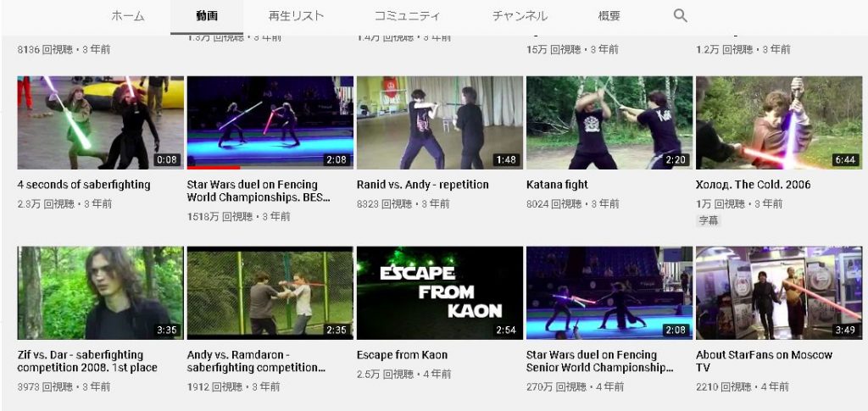The height and width of the screenshot is (411, 868).
Task: Open 'About StarFans on Moscow TV' title
Action: click(764, 361)
